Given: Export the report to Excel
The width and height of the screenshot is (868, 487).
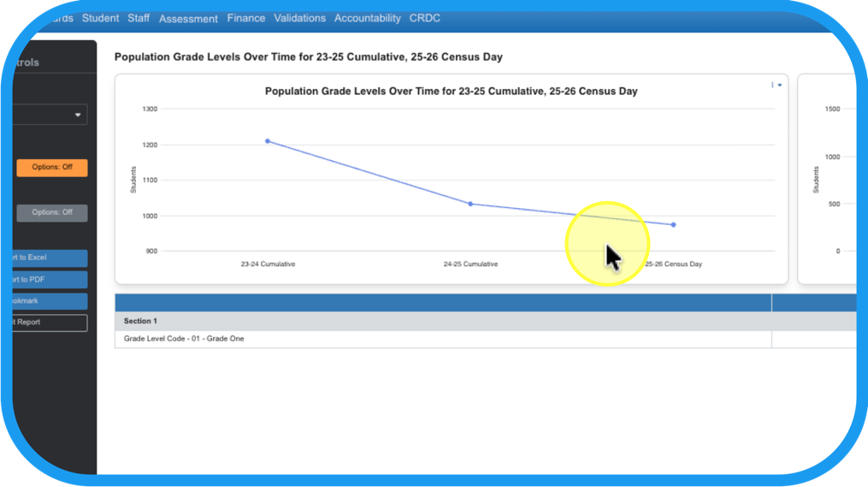Looking at the screenshot, I should (50, 258).
